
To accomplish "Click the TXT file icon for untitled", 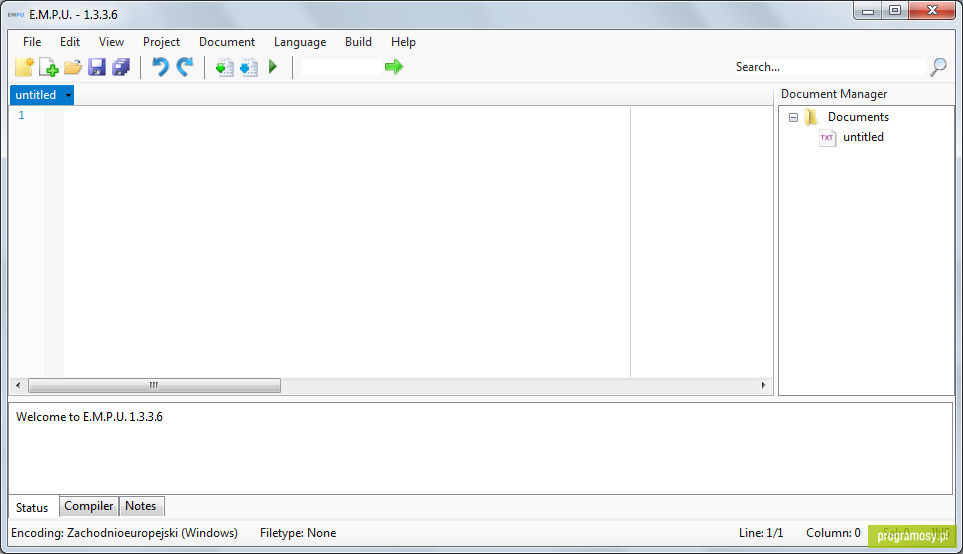I will (x=827, y=138).
